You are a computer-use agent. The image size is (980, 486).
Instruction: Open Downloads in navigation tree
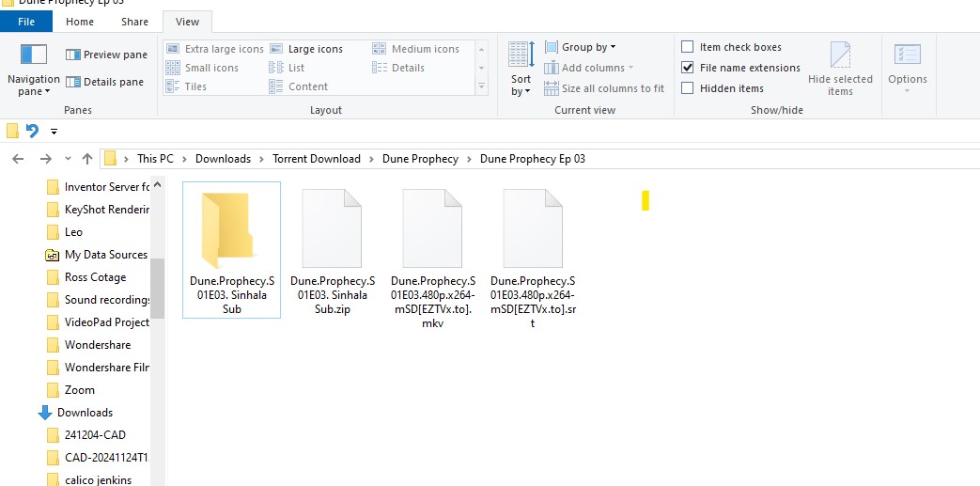coord(76,412)
